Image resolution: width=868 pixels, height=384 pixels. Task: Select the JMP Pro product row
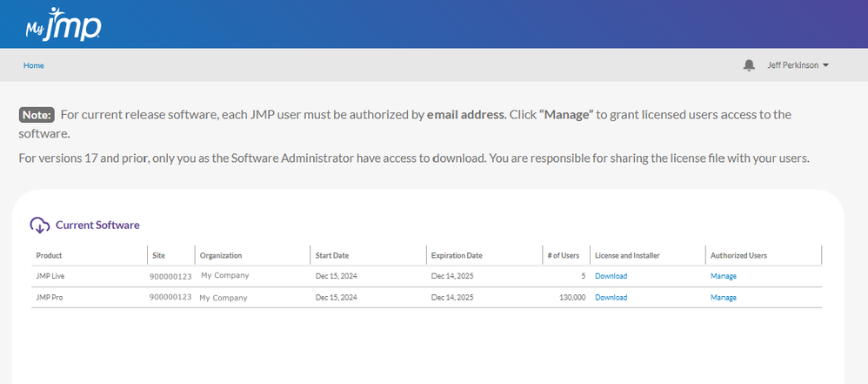point(49,298)
